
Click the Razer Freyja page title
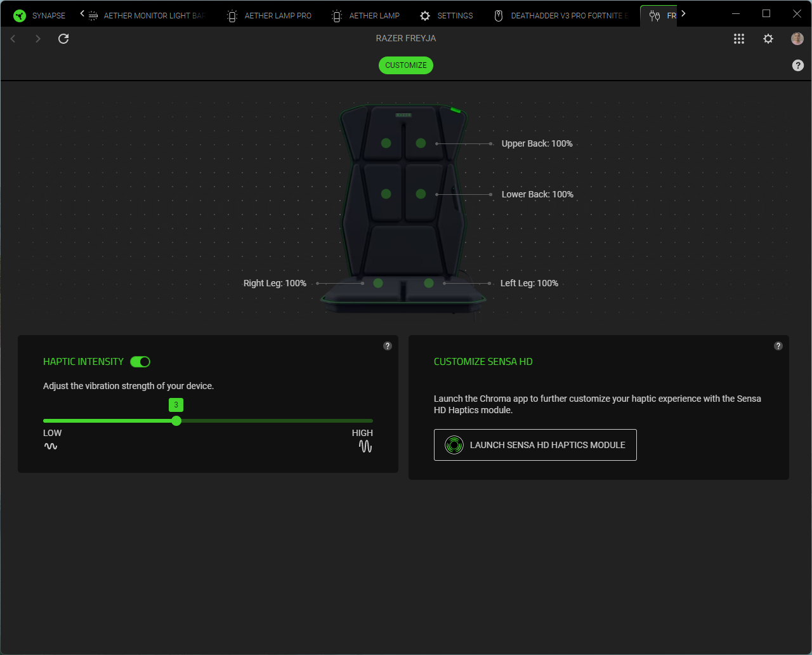406,38
